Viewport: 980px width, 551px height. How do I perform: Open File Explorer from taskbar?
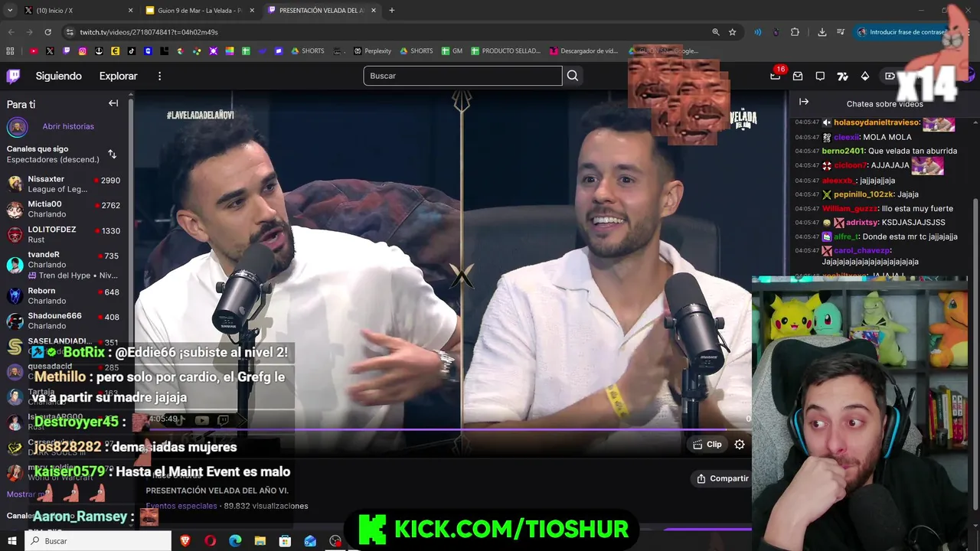tap(260, 541)
